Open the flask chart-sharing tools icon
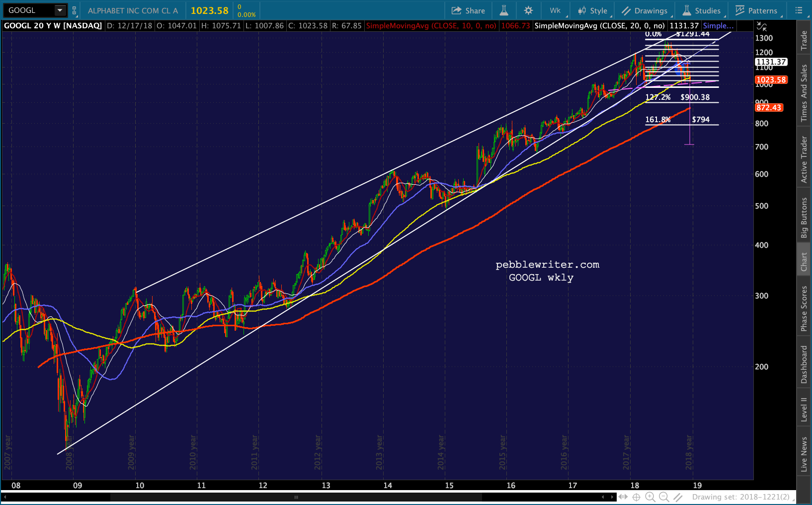 (x=504, y=10)
